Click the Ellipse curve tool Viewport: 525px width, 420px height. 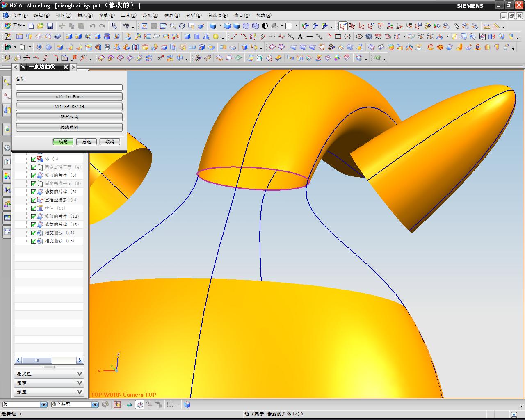point(359,37)
